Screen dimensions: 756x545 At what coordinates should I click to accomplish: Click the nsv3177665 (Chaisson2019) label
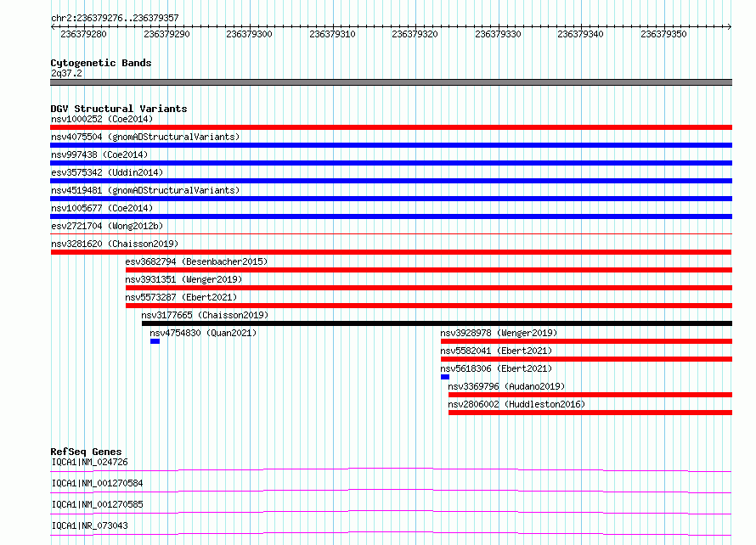click(205, 315)
